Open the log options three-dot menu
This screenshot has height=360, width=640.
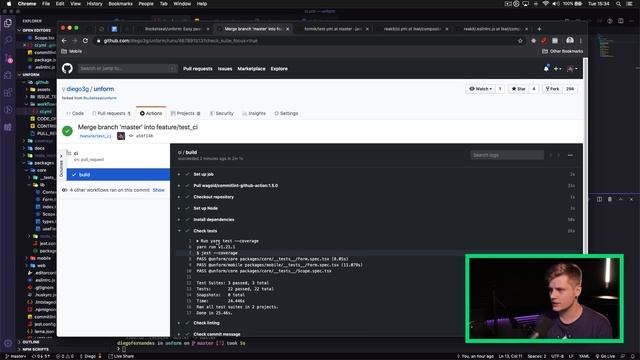click(x=570, y=155)
